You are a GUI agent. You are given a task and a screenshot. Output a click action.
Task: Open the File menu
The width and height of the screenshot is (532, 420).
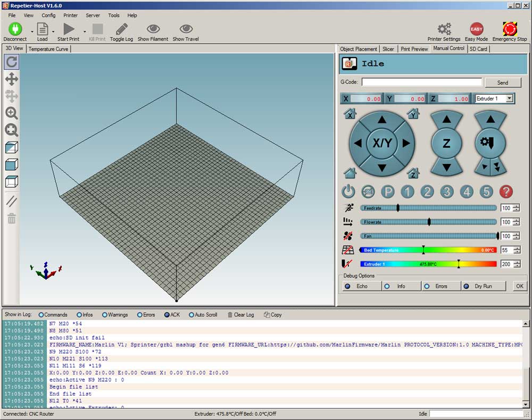coord(12,15)
